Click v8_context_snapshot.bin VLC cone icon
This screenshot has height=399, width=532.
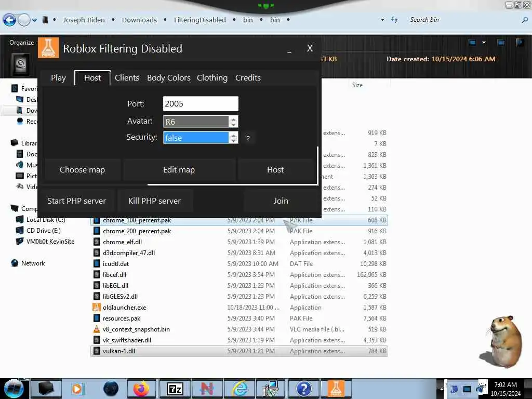(97, 329)
